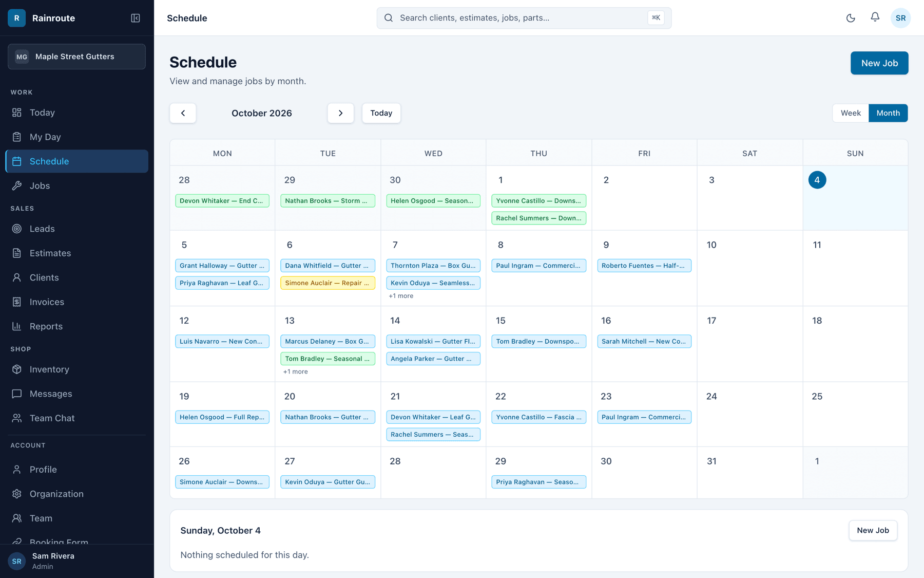Open the Maple Street Gutters organization switcher

point(77,57)
